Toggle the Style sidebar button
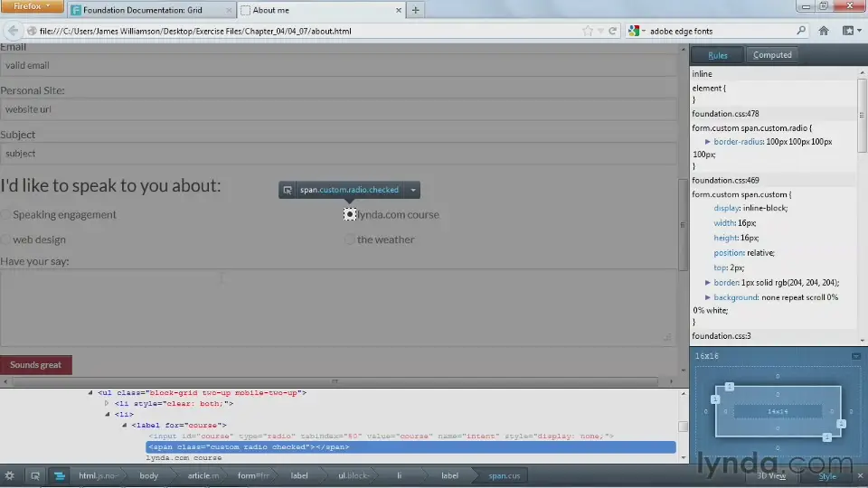Viewport: 868px width, 488px height. 827,476
